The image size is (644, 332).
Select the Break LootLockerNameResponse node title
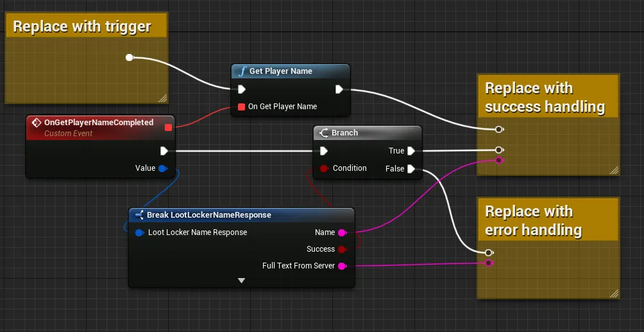pyautogui.click(x=208, y=215)
